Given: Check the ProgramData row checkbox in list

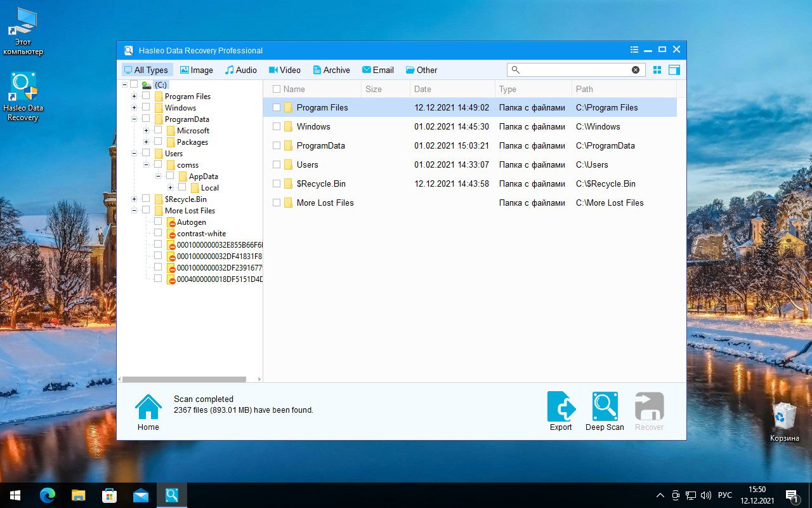Looking at the screenshot, I should click(x=277, y=145).
